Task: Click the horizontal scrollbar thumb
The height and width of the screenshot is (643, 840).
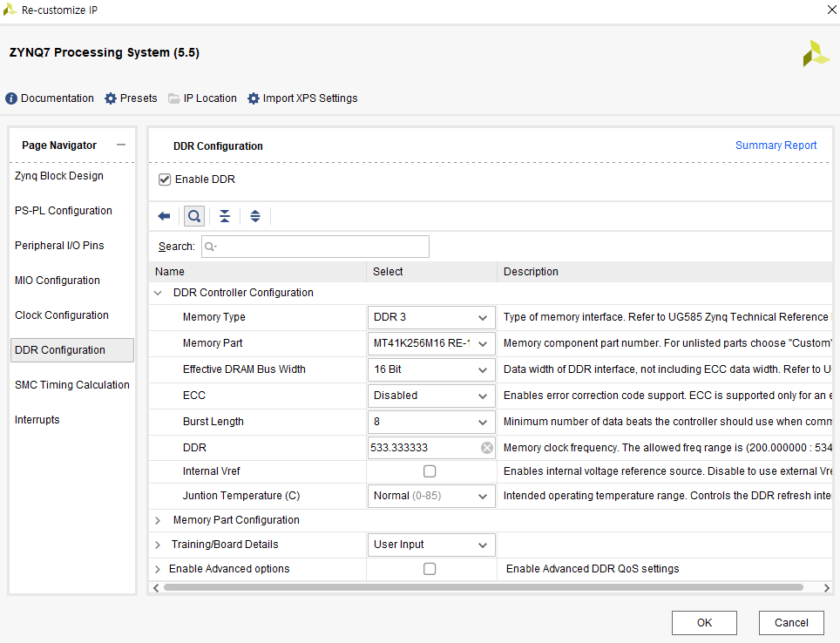Action: (484, 587)
